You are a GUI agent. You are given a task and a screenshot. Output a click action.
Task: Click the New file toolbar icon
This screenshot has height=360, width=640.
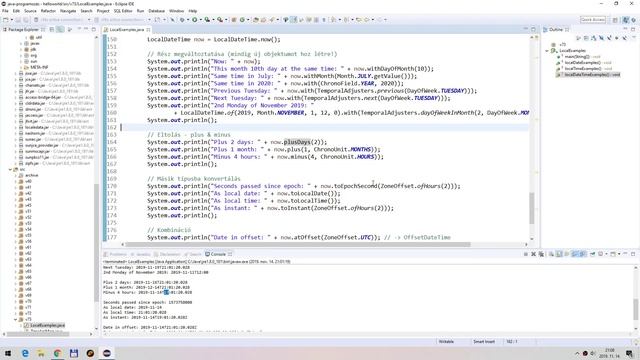pyautogui.click(x=6, y=20)
